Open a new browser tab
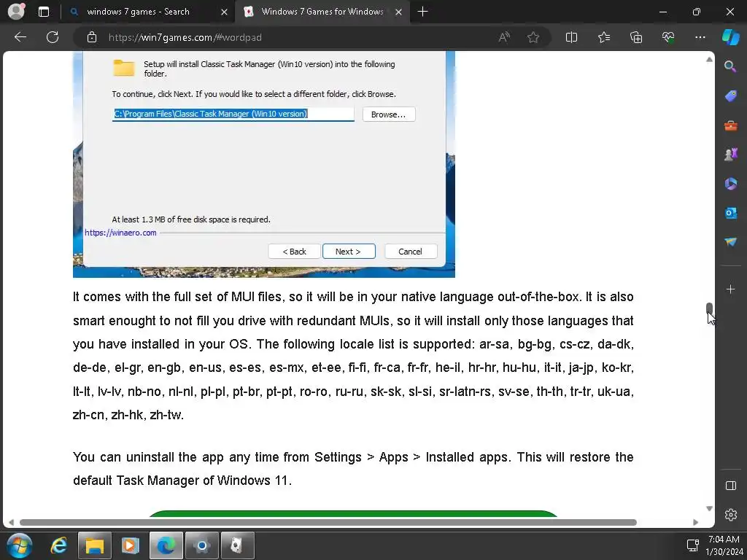The height and width of the screenshot is (560, 747). click(422, 12)
